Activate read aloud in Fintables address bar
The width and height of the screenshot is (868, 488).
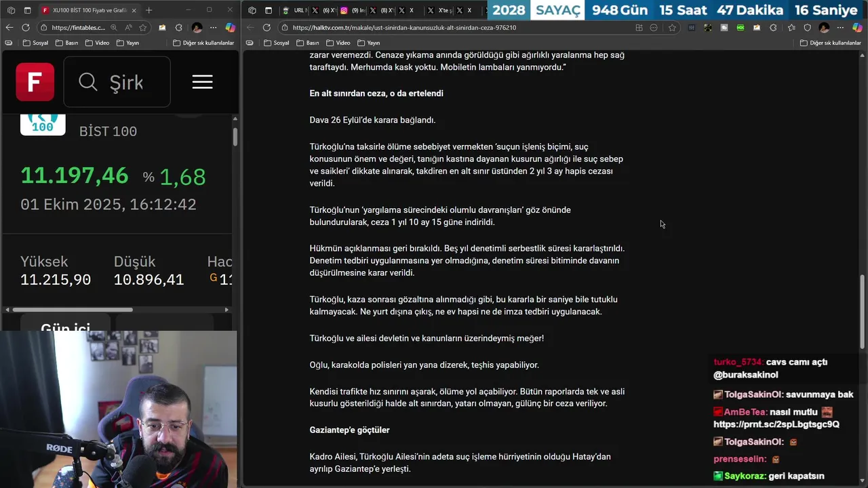128,27
